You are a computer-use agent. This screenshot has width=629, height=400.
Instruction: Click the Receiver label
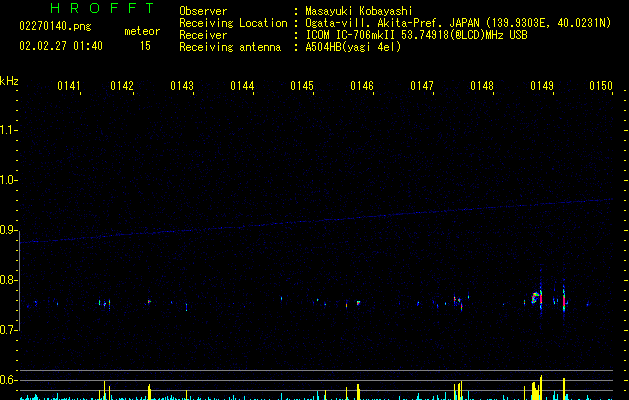(203, 35)
